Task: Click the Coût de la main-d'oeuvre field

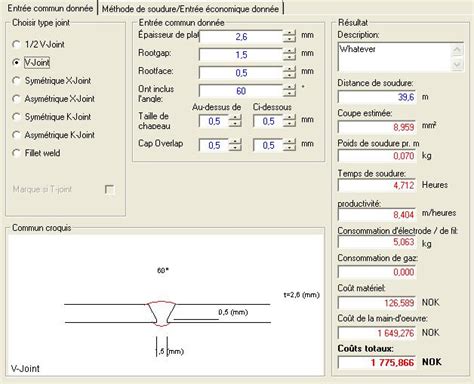Action: click(377, 333)
